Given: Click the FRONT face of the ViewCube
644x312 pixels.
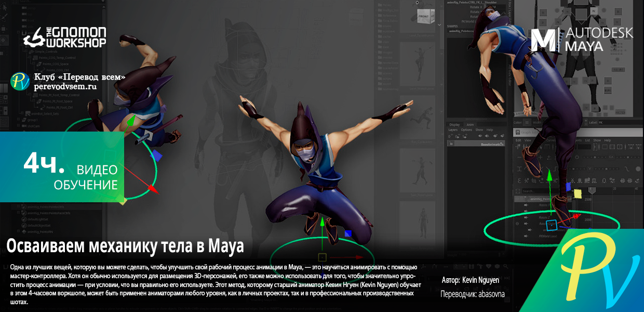Looking at the screenshot, I should 424,17.
